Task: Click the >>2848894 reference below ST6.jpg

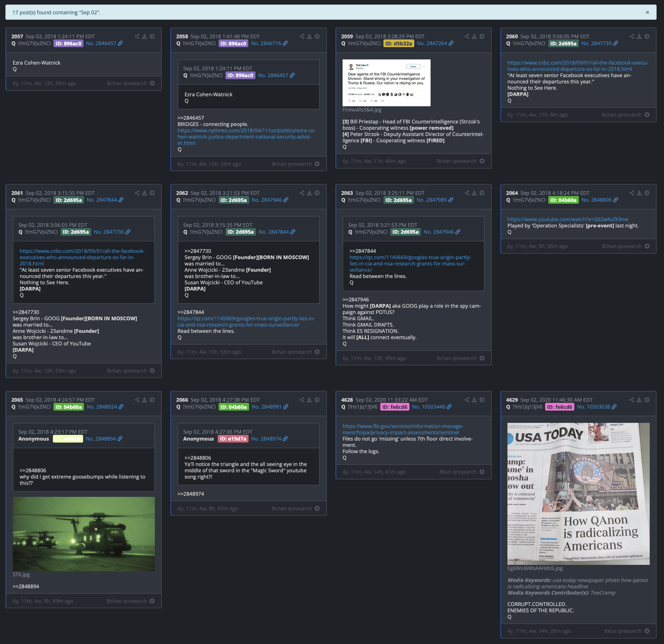Action: tap(26, 586)
